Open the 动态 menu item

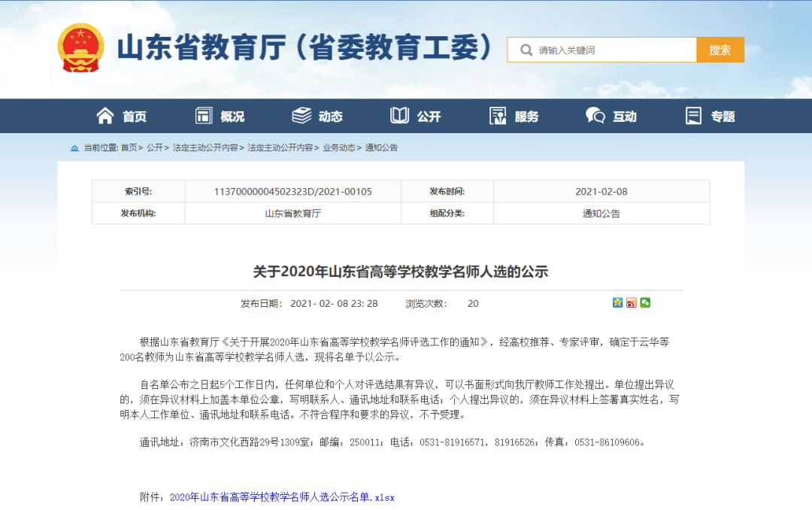pos(330,117)
